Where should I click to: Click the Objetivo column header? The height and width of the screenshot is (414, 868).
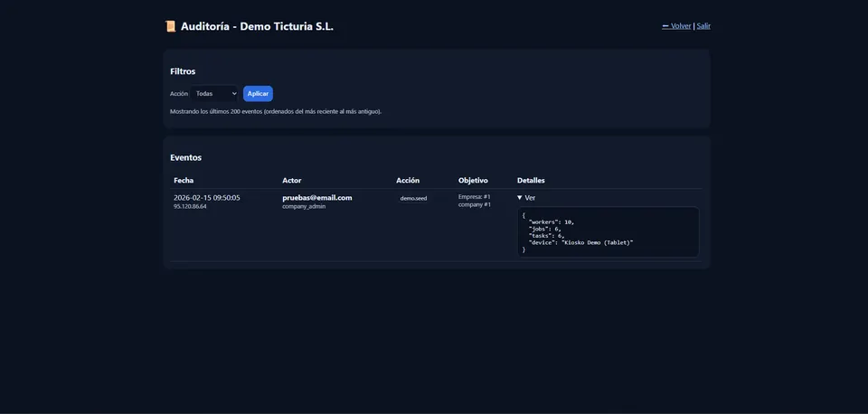tap(473, 181)
